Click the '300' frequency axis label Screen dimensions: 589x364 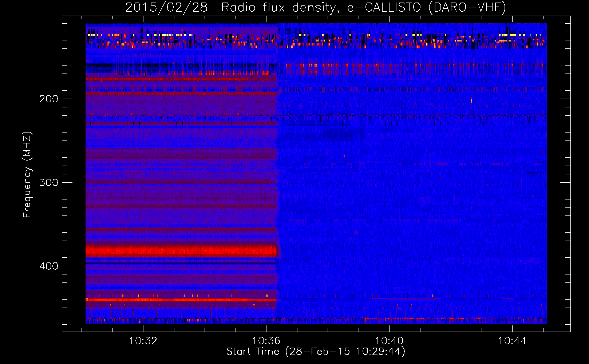pos(49,182)
